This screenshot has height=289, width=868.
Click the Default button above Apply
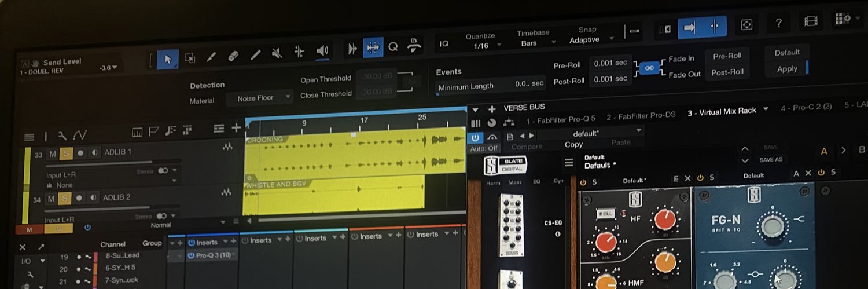tap(787, 52)
